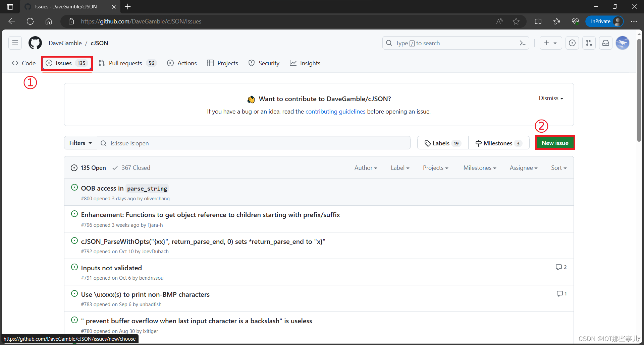
Task: Go to DaveGamble owner link
Action: point(65,43)
